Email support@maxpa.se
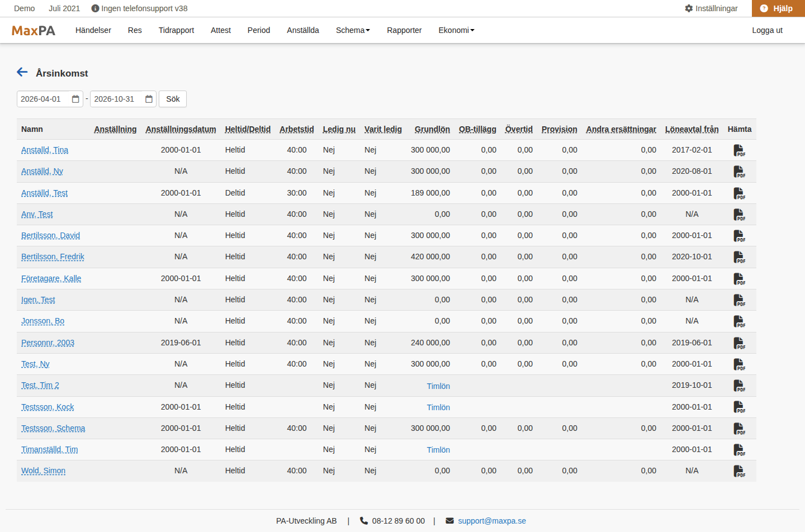 [x=492, y=521]
